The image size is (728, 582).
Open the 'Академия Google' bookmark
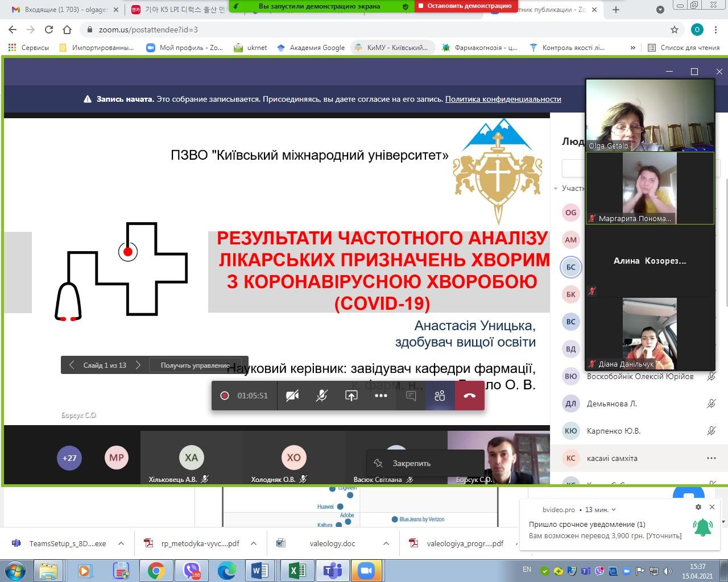click(x=311, y=48)
